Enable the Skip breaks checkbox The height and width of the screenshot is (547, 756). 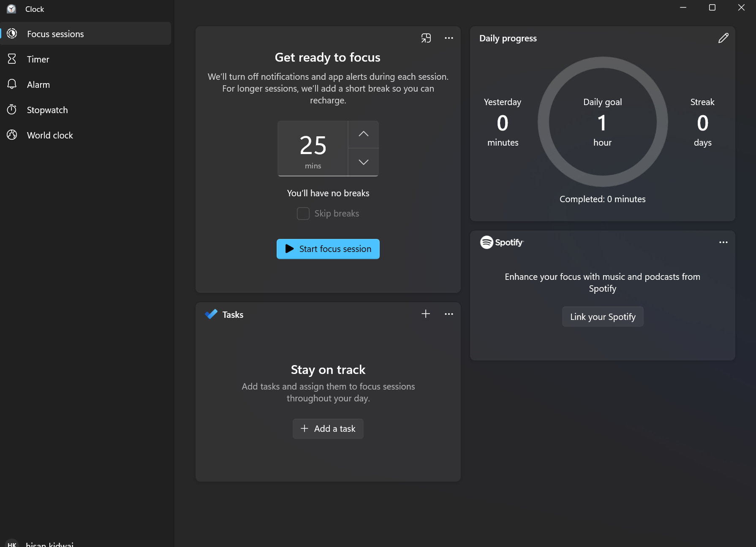303,214
